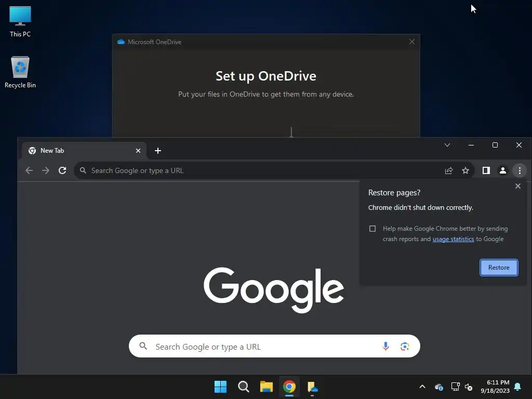Open notifications bell icon

pyautogui.click(x=518, y=387)
